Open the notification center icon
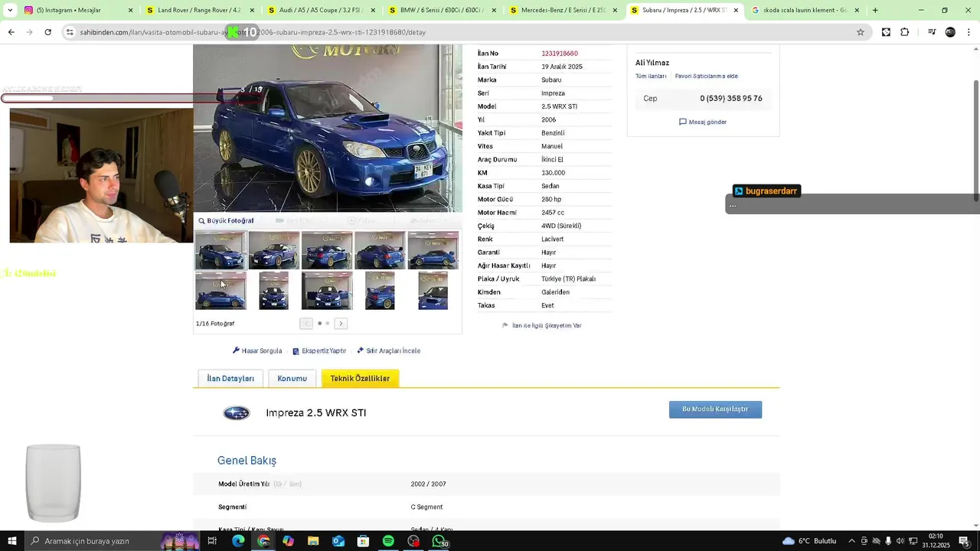Screen dimensions: 980x551 click(x=963, y=541)
